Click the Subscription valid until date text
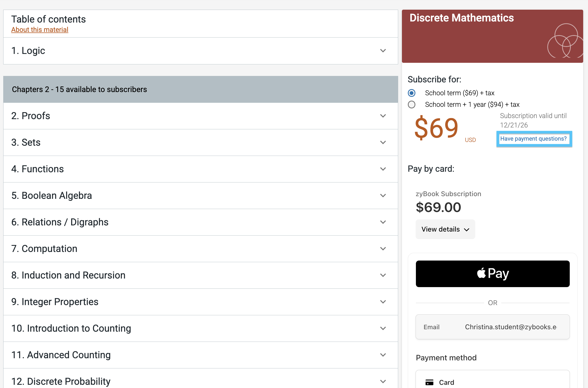The height and width of the screenshot is (388, 588). point(533,120)
